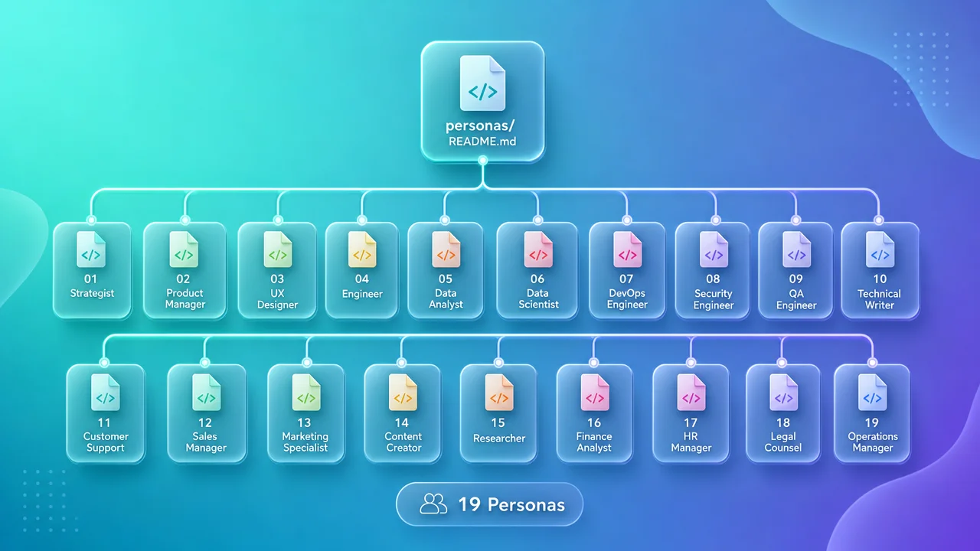Screen dimensions: 980x551
Task: Click the "Legal Counsel" label
Action: click(783, 442)
